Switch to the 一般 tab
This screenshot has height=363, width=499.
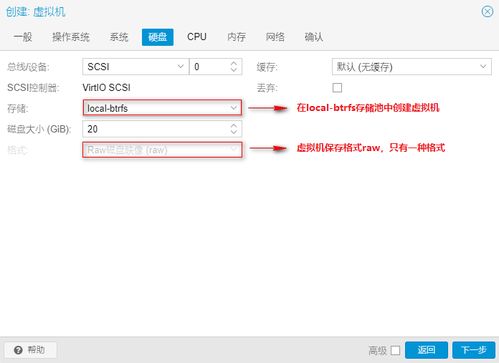(x=23, y=37)
